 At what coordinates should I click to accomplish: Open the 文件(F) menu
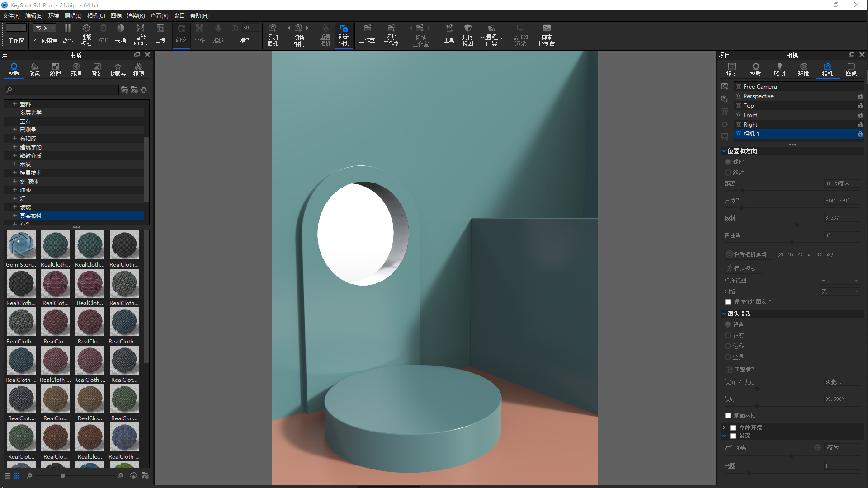11,15
